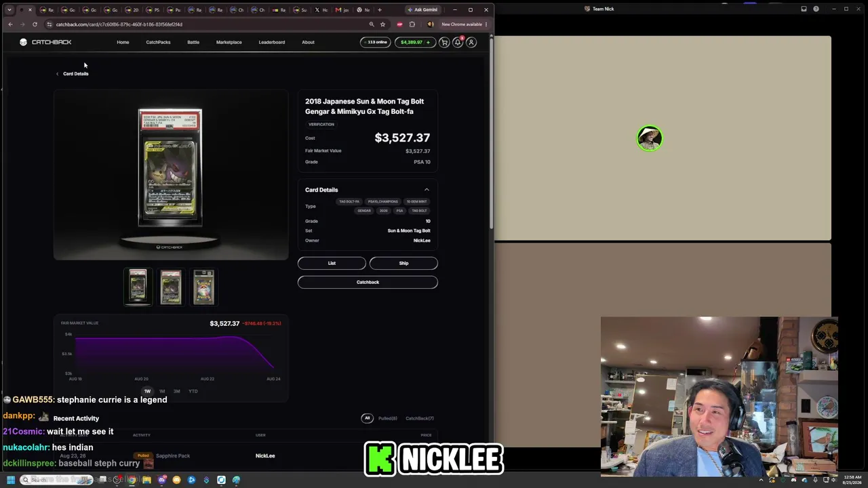Add funds with the green plus icon
Screen dimensions: 868x488
pyautogui.click(x=428, y=42)
